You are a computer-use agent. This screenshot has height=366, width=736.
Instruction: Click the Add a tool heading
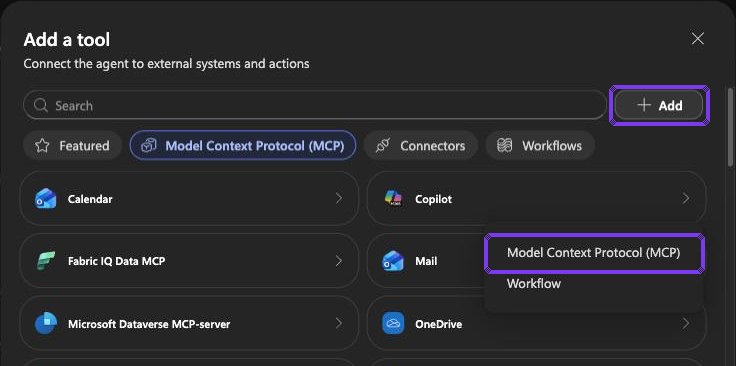(67, 39)
